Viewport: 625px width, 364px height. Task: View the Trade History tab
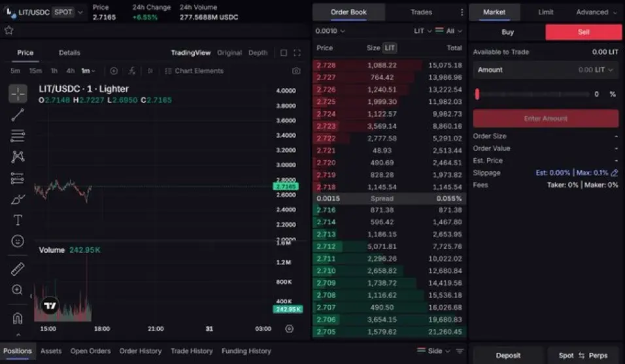[x=192, y=351]
